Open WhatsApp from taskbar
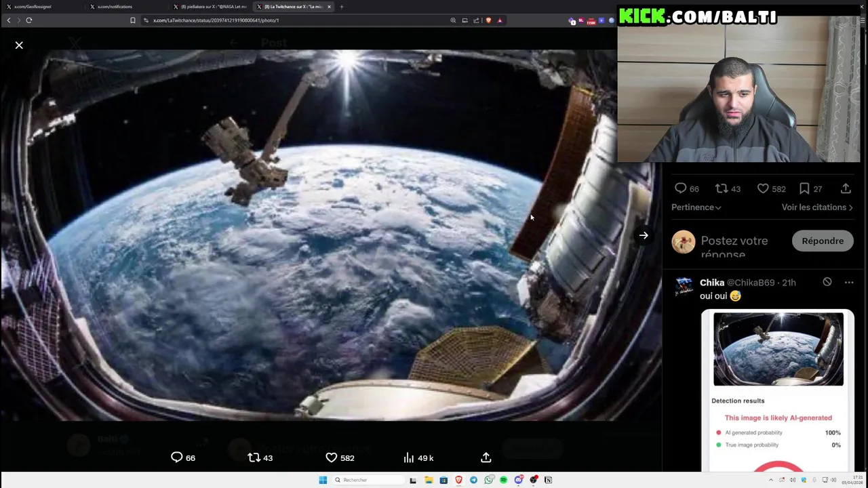Viewport: 868px width, 488px height. (x=488, y=480)
